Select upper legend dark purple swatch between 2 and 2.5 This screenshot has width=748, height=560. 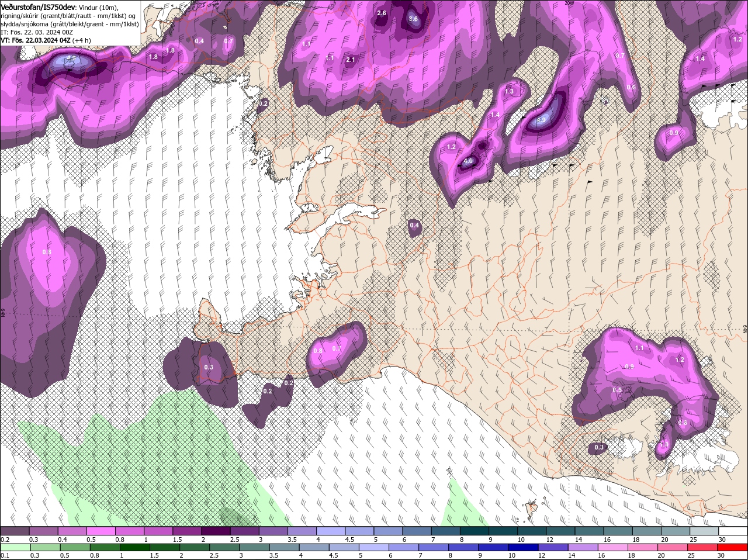216,531
